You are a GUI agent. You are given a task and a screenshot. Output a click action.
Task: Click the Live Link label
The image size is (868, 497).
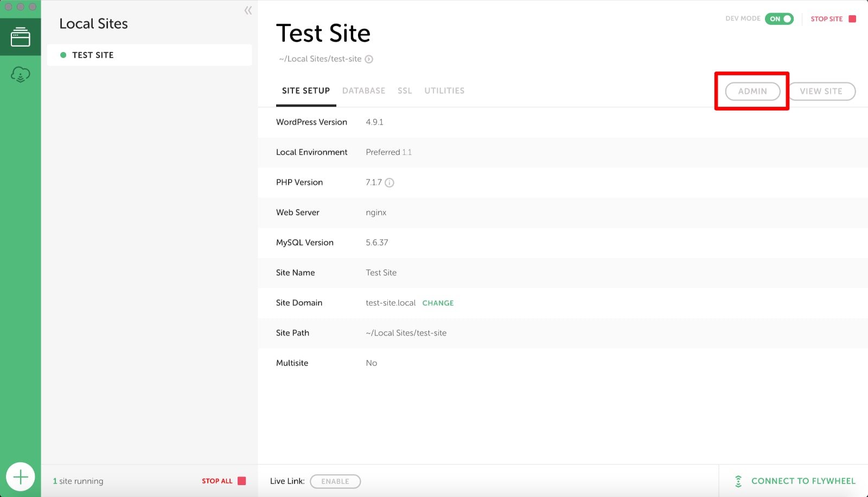pyautogui.click(x=288, y=481)
